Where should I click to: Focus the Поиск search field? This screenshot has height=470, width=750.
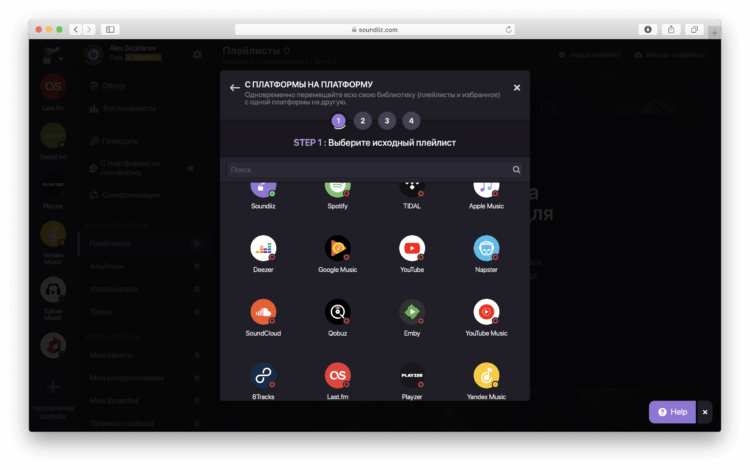coord(375,169)
